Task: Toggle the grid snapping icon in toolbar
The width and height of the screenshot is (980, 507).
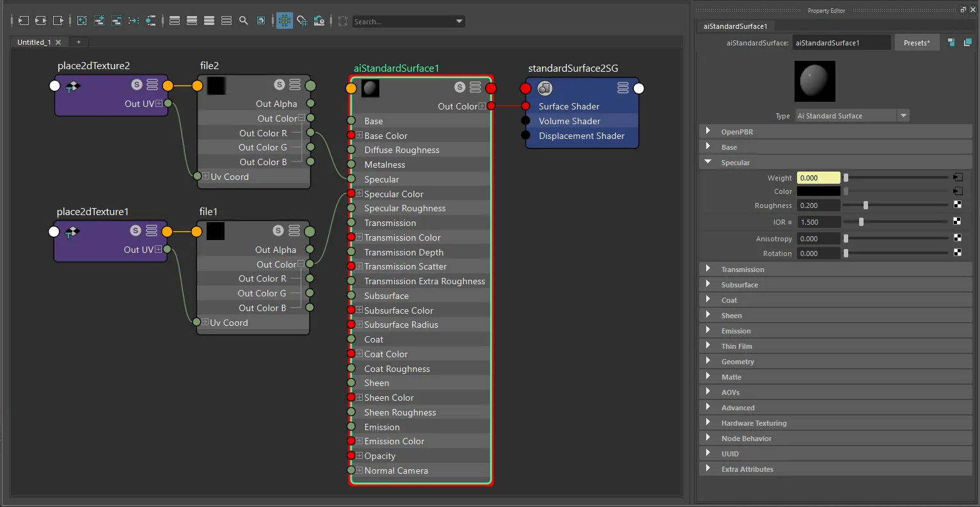Action: (x=302, y=21)
